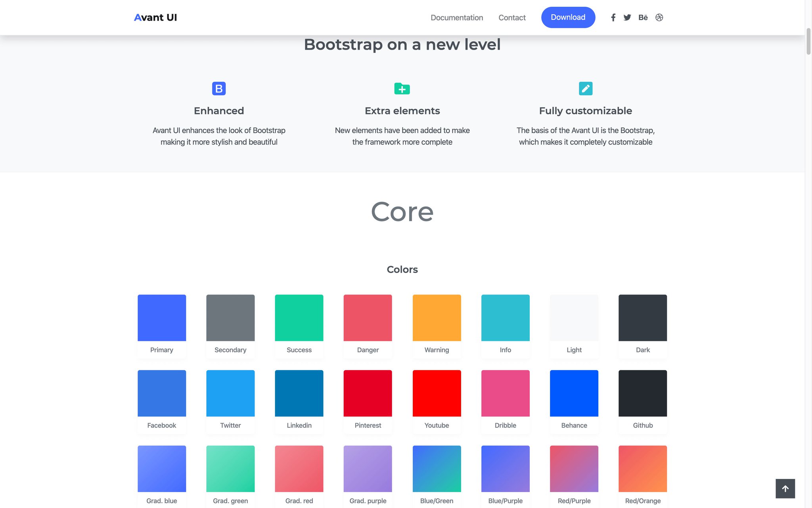The width and height of the screenshot is (812, 508).
Task: Click the Facebook icon in navbar
Action: click(613, 17)
